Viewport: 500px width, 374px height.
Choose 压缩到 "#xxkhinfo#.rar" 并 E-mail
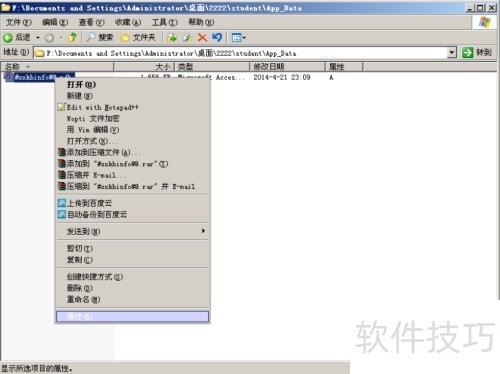[131, 186]
